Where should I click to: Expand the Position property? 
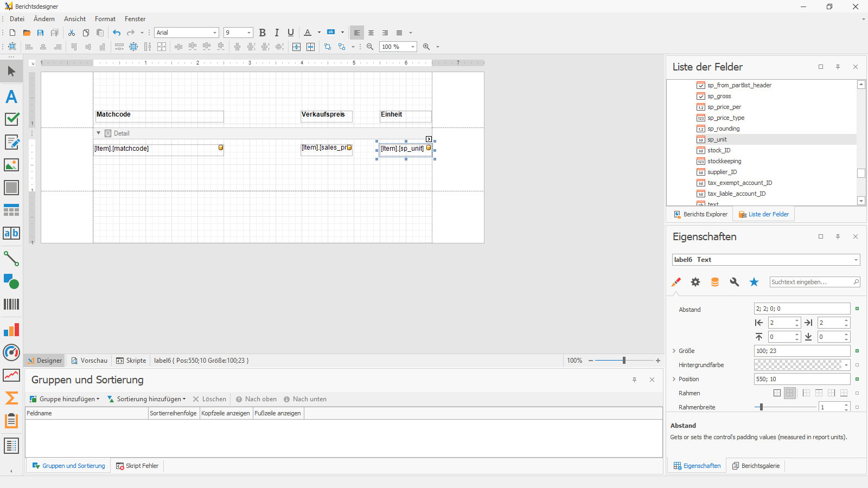click(674, 379)
